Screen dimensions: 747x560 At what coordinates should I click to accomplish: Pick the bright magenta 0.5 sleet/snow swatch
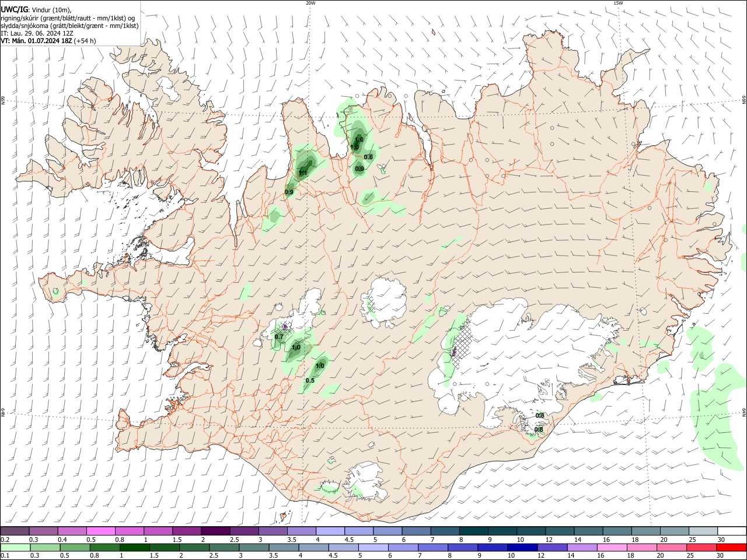coord(100,531)
